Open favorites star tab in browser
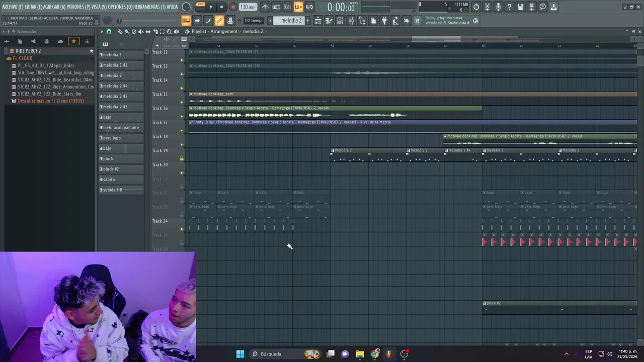 pos(74,41)
